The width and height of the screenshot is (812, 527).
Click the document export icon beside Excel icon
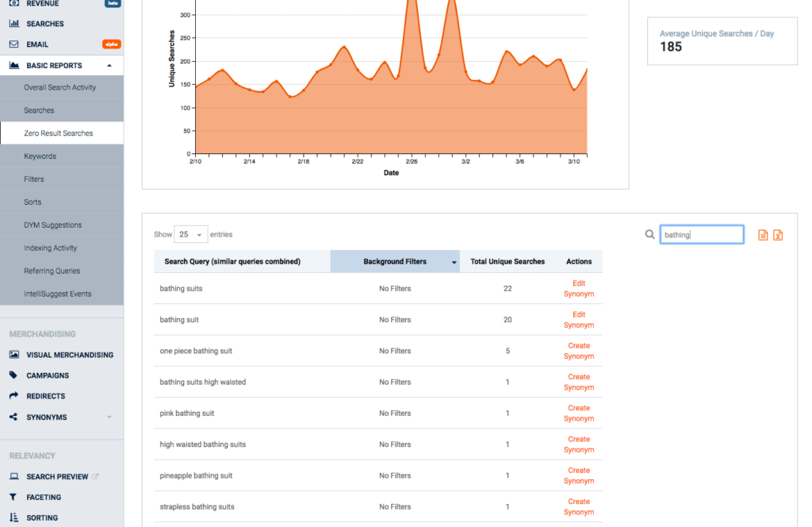(760, 235)
